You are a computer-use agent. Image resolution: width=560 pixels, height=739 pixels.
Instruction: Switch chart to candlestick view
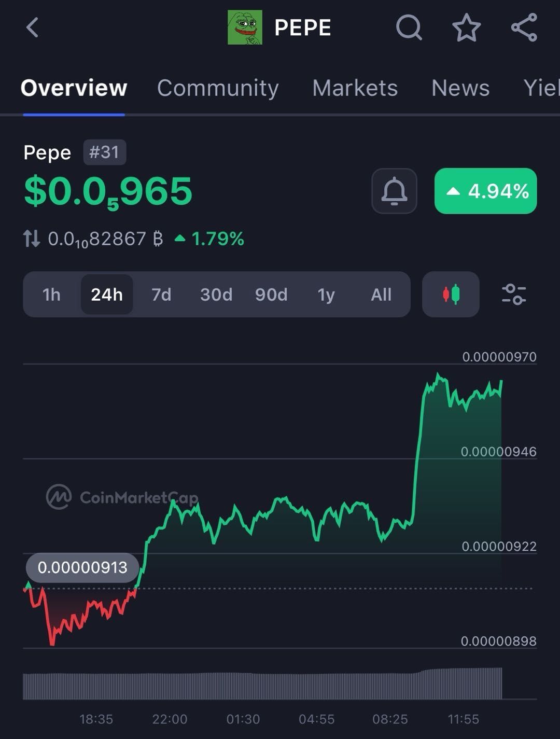click(450, 295)
